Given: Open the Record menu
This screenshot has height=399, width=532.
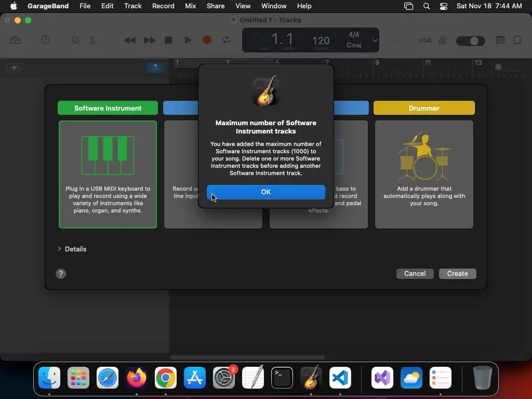Looking at the screenshot, I should (x=163, y=6).
